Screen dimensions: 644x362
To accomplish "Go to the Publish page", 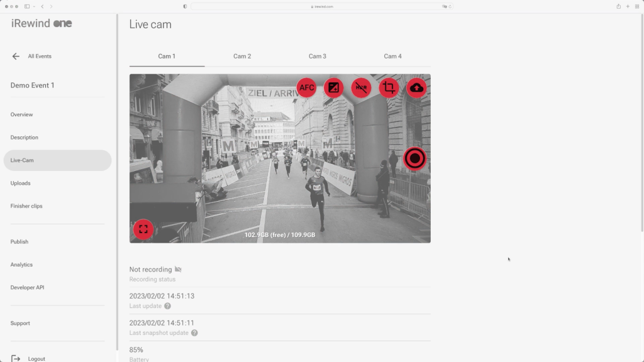I will tap(19, 242).
